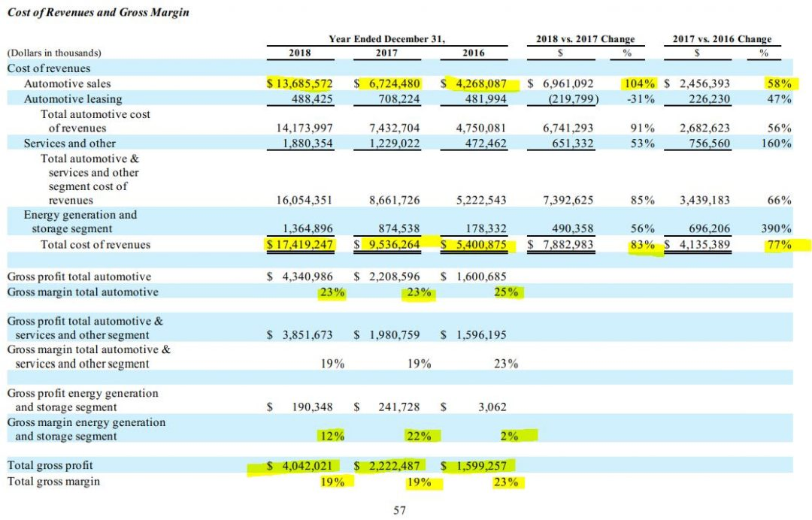Select the 2018 Total cost of revenues $17,419,247

point(301,244)
